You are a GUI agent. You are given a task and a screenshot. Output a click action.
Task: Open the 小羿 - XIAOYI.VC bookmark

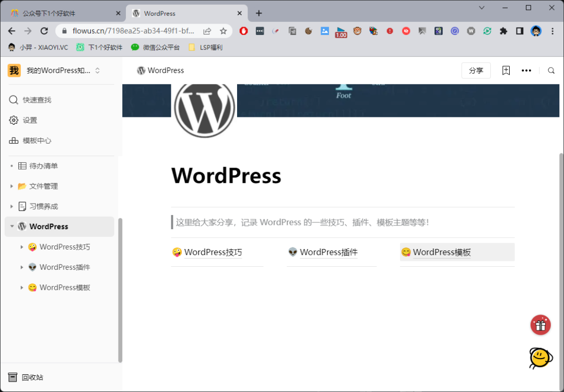click(x=38, y=47)
